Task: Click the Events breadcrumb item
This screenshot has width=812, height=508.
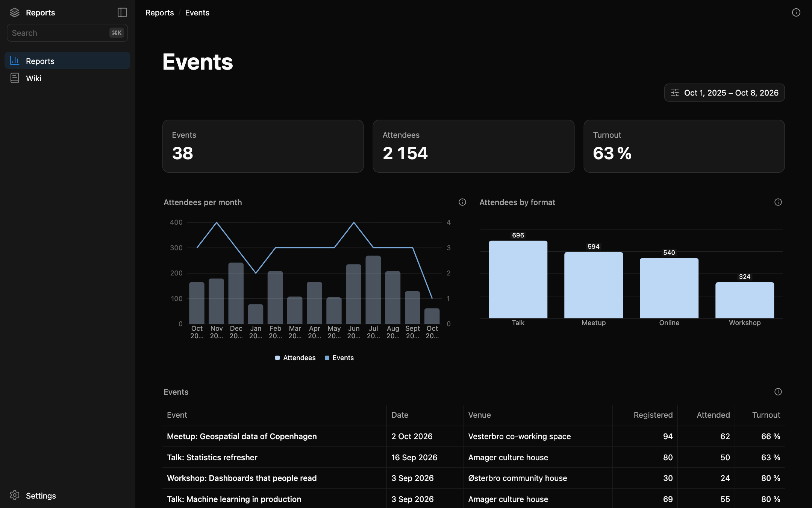Action: point(197,12)
